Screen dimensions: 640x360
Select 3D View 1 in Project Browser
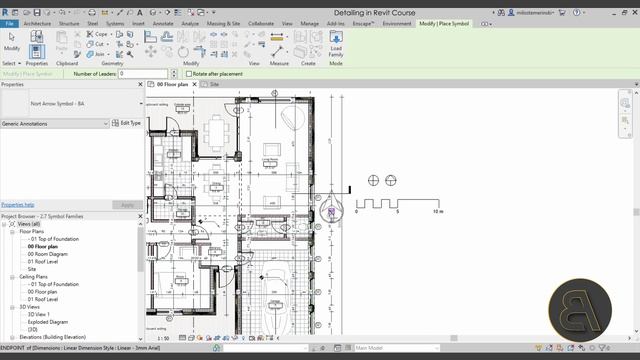coord(38,314)
